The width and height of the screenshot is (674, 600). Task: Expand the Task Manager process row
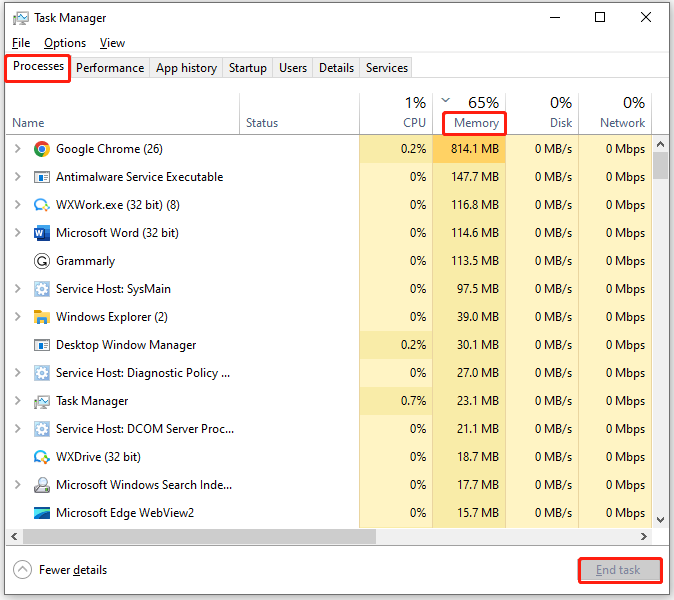(x=18, y=401)
